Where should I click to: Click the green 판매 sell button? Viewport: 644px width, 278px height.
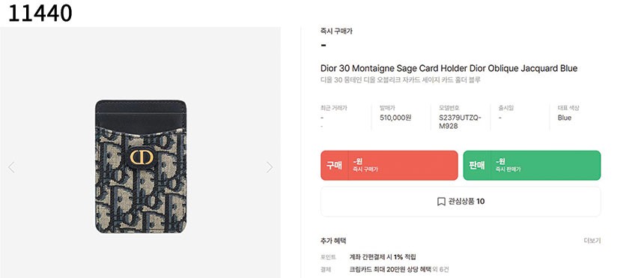click(x=532, y=166)
